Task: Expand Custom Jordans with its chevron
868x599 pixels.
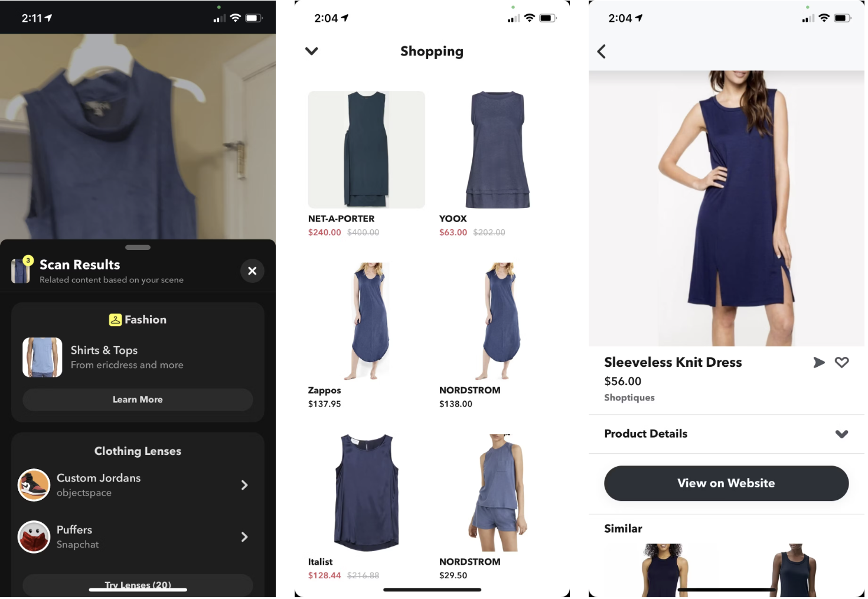Action: coord(244,485)
